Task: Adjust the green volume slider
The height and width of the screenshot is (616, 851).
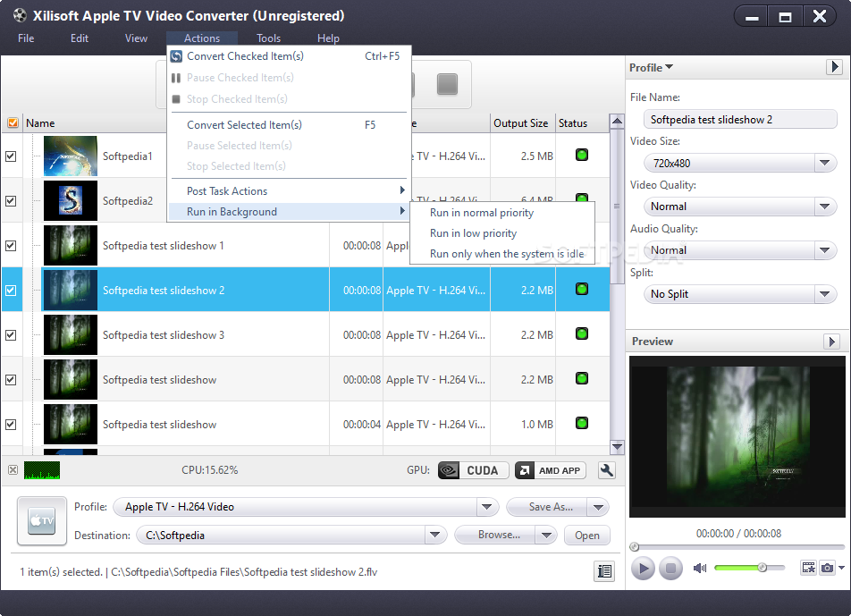Action: 749,568
